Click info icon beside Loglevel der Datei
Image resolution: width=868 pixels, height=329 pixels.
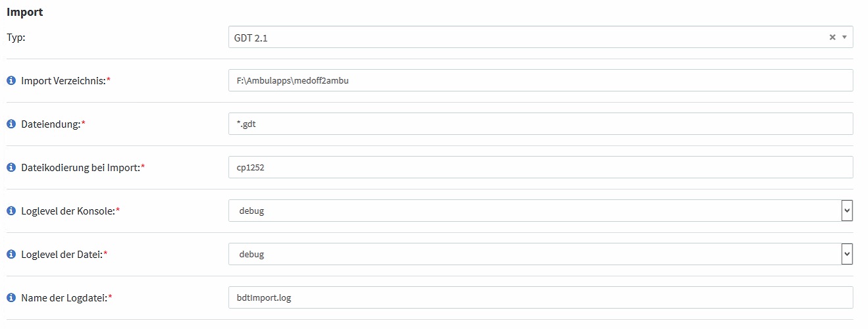[11, 255]
